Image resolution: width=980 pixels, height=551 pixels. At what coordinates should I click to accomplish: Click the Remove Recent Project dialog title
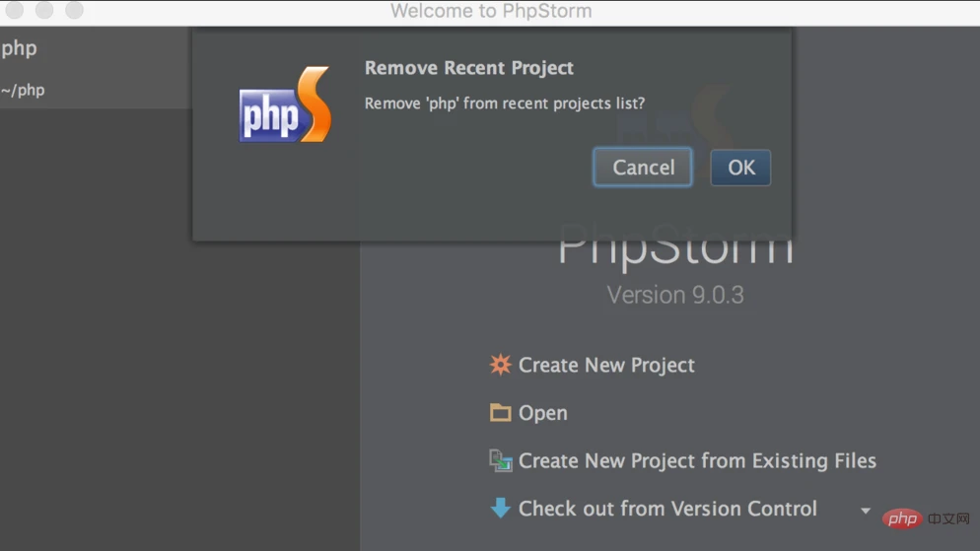[x=468, y=67]
